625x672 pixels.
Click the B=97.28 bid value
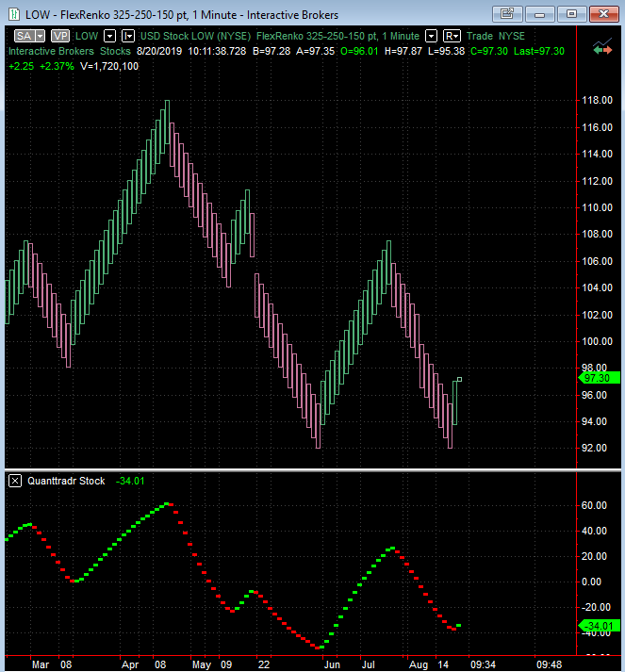[271, 51]
